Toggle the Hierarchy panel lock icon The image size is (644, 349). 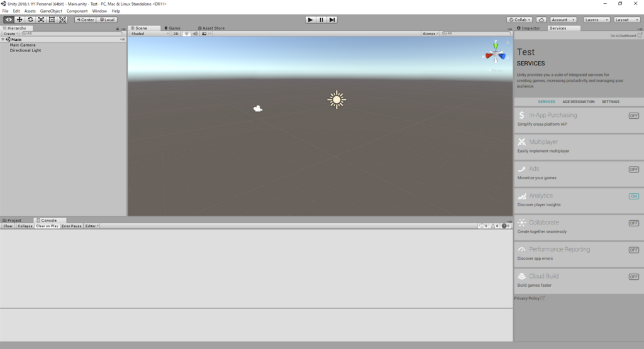(x=118, y=29)
